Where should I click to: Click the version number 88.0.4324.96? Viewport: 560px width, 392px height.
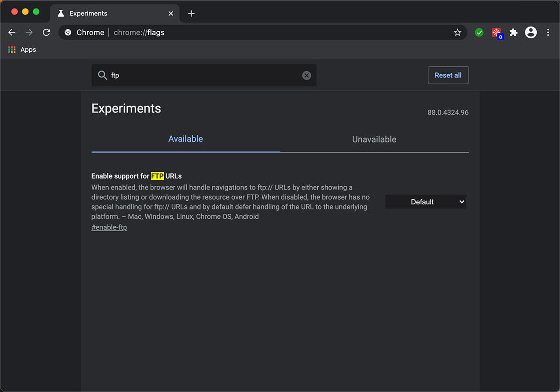click(x=448, y=112)
